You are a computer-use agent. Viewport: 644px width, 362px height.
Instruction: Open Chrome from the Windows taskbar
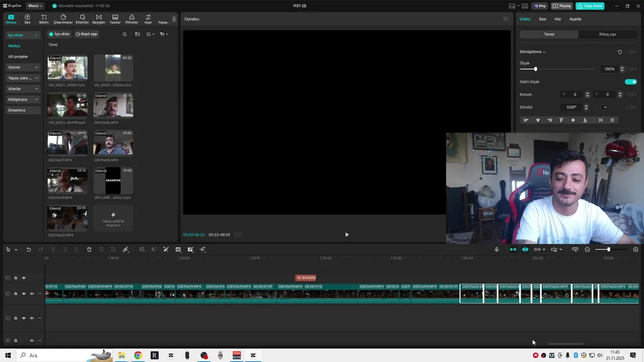[138, 355]
